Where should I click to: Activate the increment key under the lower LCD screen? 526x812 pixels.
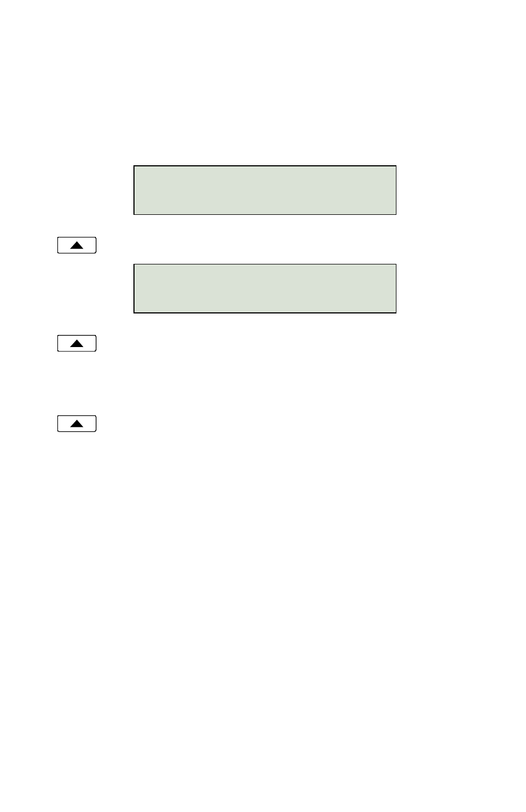click(77, 343)
